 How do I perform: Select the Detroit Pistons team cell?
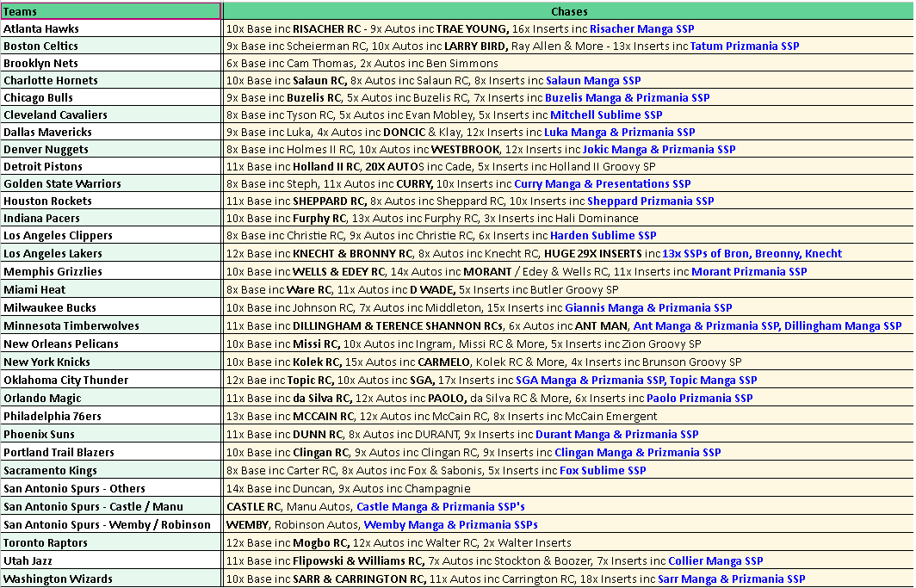110,166
